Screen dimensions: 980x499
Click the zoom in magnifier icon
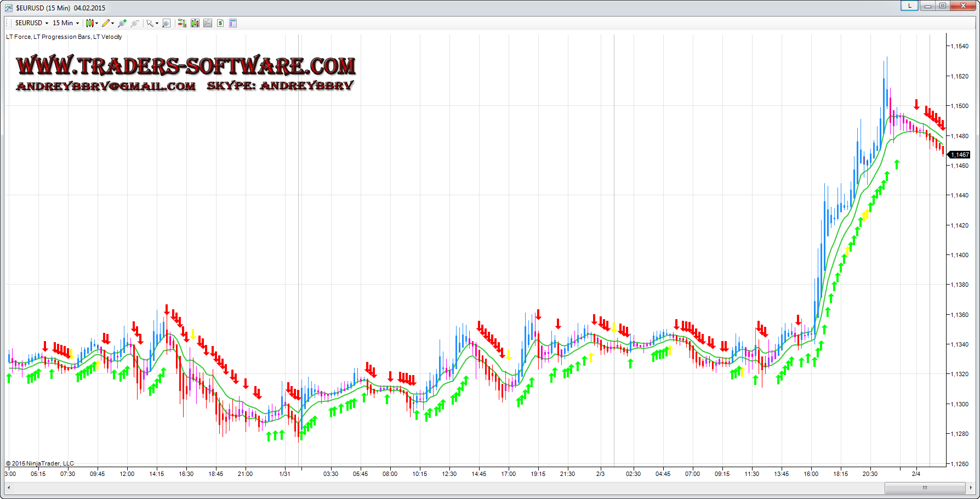pos(122,23)
